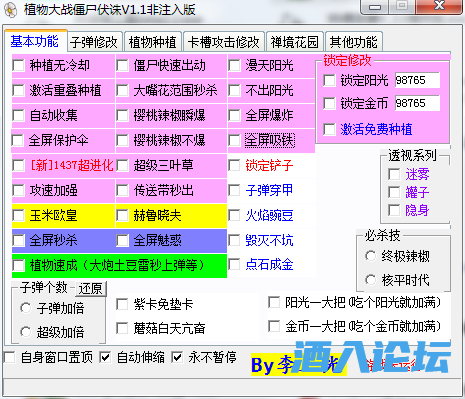This screenshot has height=399, width=465.
Task: Click the app icon in title bar
Action: click(11, 9)
